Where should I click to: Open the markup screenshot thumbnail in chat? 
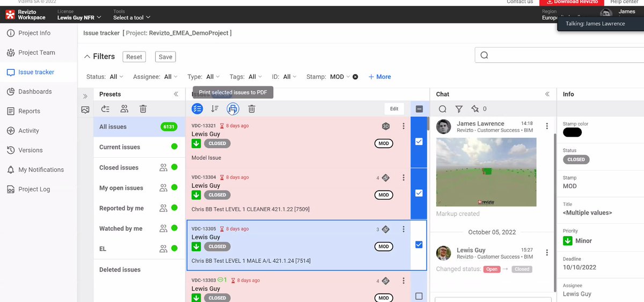486,172
